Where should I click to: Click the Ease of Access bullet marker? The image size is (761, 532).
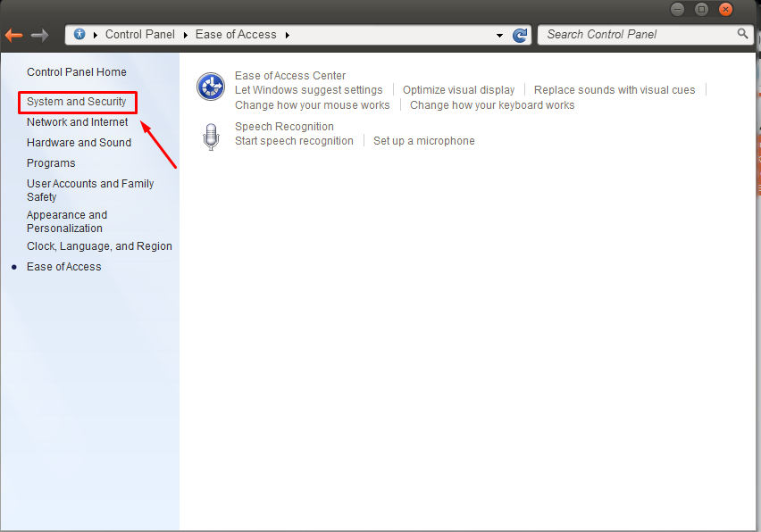pos(13,266)
